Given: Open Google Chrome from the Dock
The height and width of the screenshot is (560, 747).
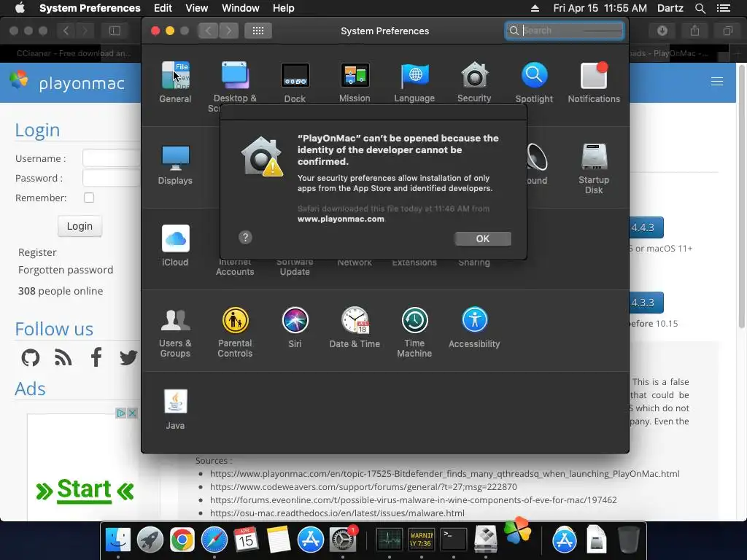Looking at the screenshot, I should (x=182, y=540).
